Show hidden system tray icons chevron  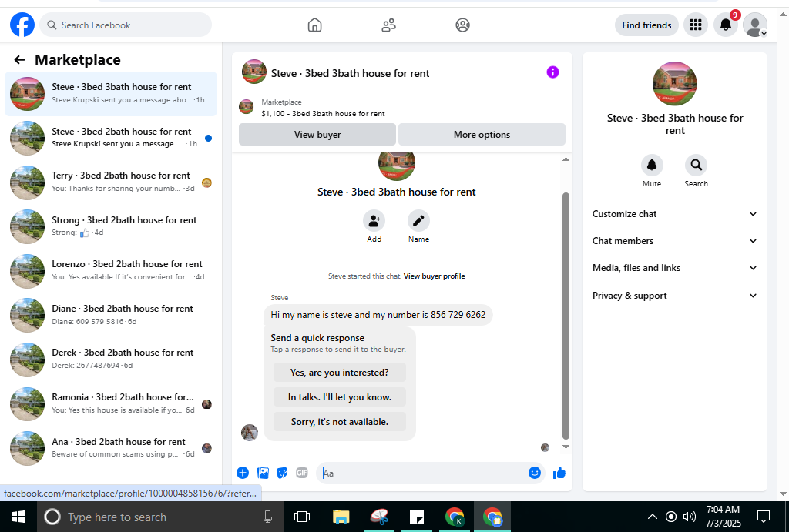[x=652, y=517]
